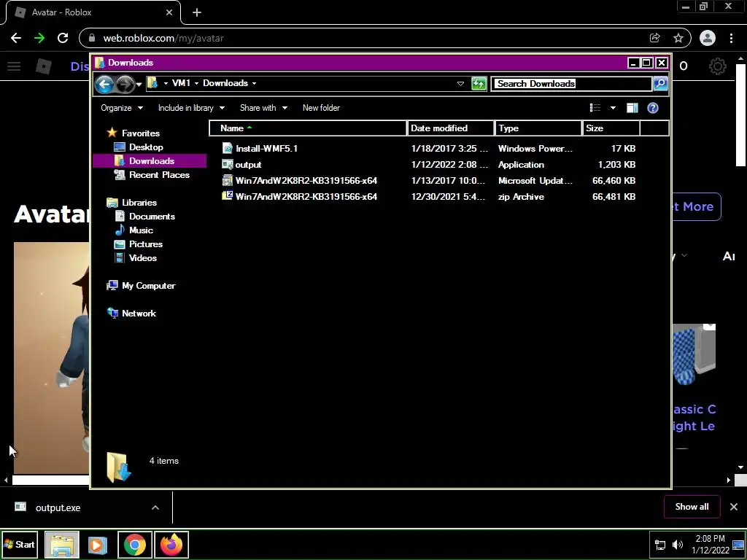Toggle the preview pane icon
Image resolution: width=747 pixels, height=560 pixels.
632,108
